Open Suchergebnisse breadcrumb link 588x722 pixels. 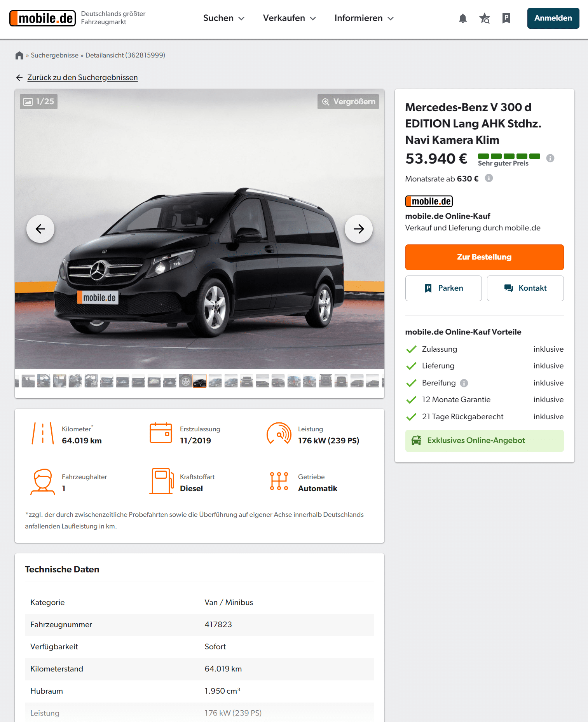(55, 55)
